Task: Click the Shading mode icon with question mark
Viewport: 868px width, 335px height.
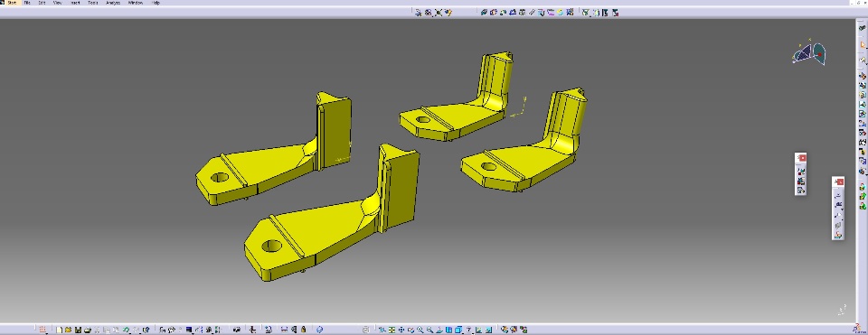Action: (x=468, y=330)
